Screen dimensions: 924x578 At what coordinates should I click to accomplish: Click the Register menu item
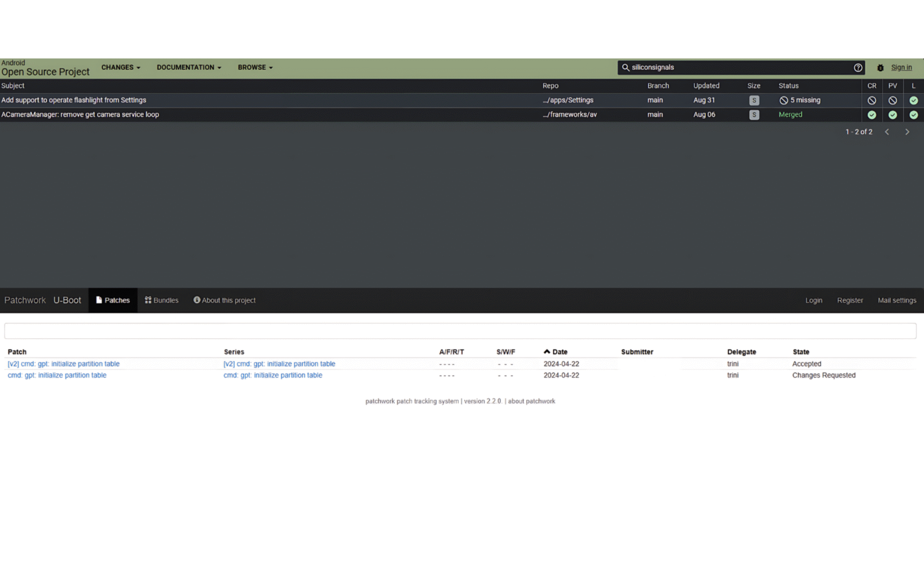pyautogui.click(x=850, y=300)
